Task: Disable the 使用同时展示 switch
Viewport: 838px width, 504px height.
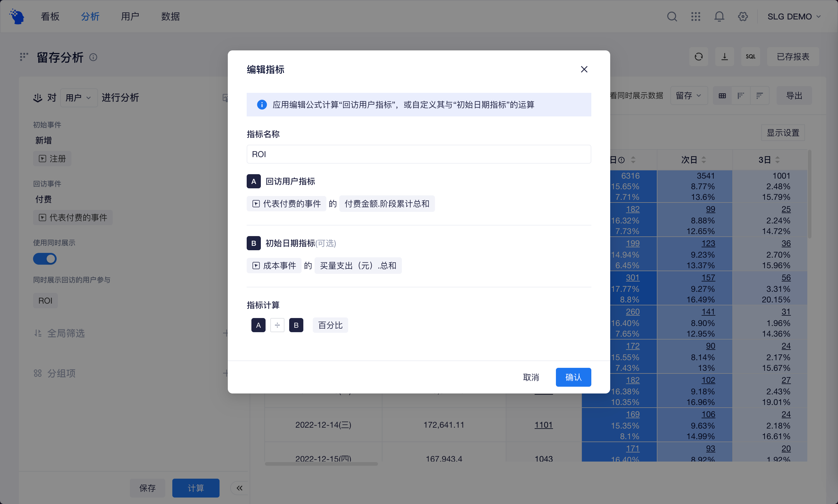Action: point(45,259)
